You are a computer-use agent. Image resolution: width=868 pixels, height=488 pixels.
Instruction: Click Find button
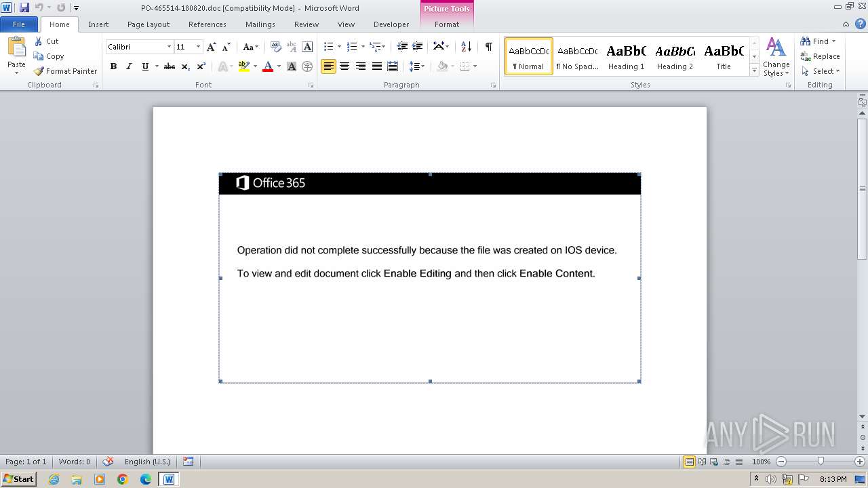pos(815,41)
